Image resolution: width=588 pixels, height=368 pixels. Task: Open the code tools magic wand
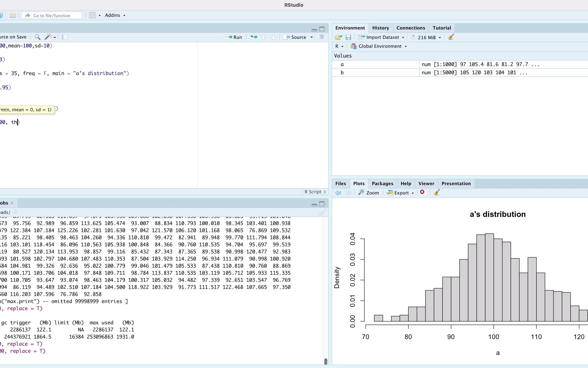(48, 37)
